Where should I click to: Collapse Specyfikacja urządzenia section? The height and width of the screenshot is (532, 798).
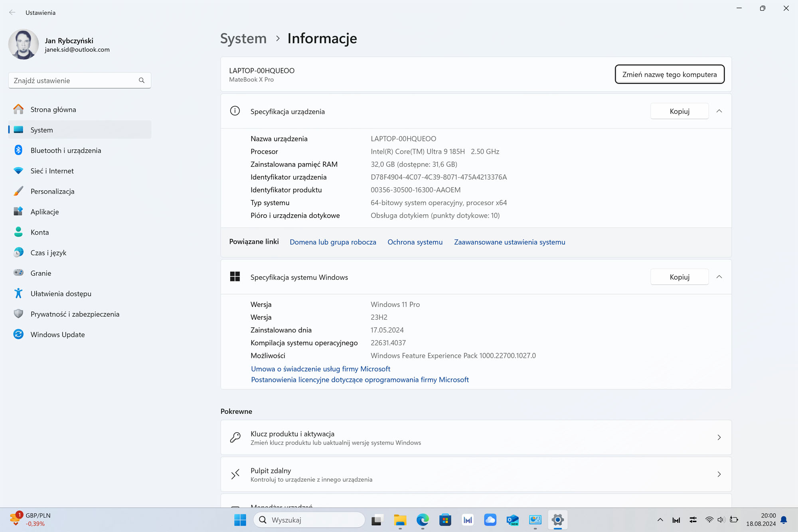point(719,111)
